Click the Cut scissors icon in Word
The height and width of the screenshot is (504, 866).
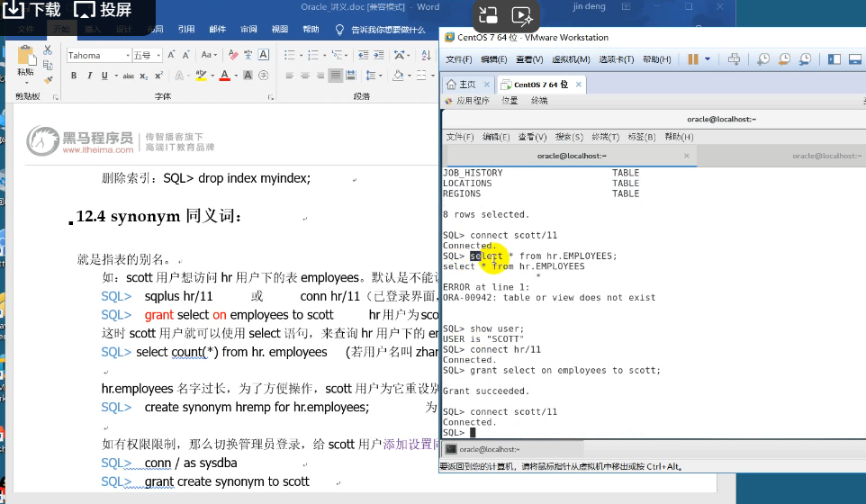pos(48,50)
